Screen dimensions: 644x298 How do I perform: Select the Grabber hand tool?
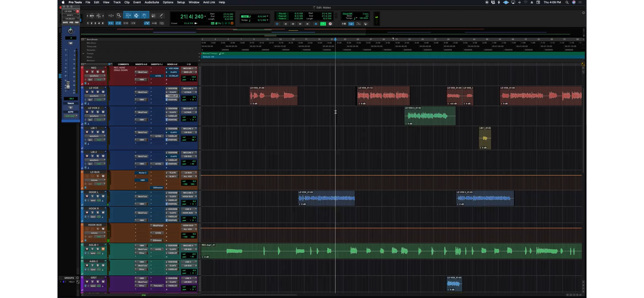tap(145, 16)
